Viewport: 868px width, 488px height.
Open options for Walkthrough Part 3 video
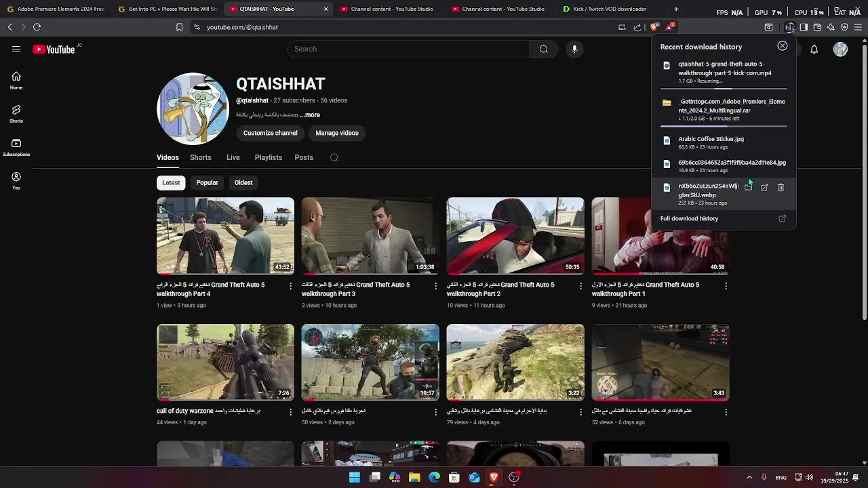[436, 286]
